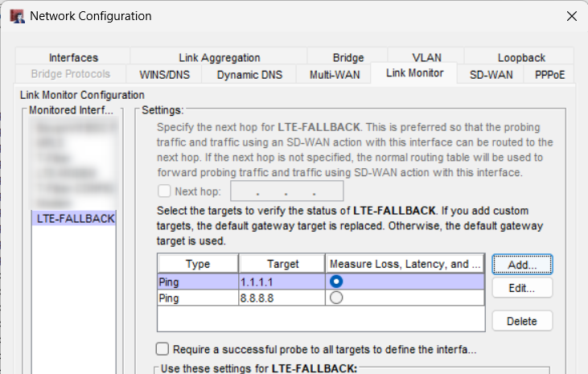The image size is (588, 374).
Task: Click the Network Configuration title bar icon
Action: (16, 16)
